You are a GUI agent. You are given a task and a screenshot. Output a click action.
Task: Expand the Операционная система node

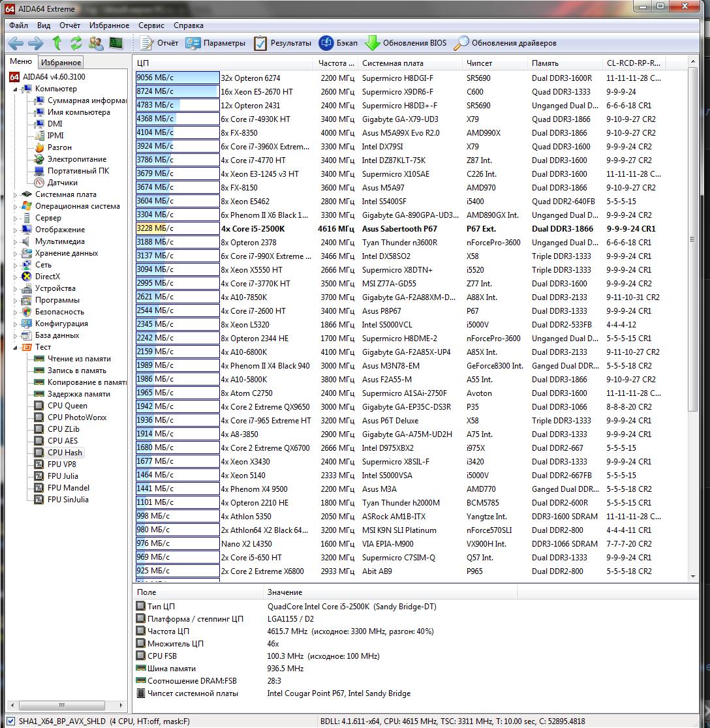[x=15, y=207]
